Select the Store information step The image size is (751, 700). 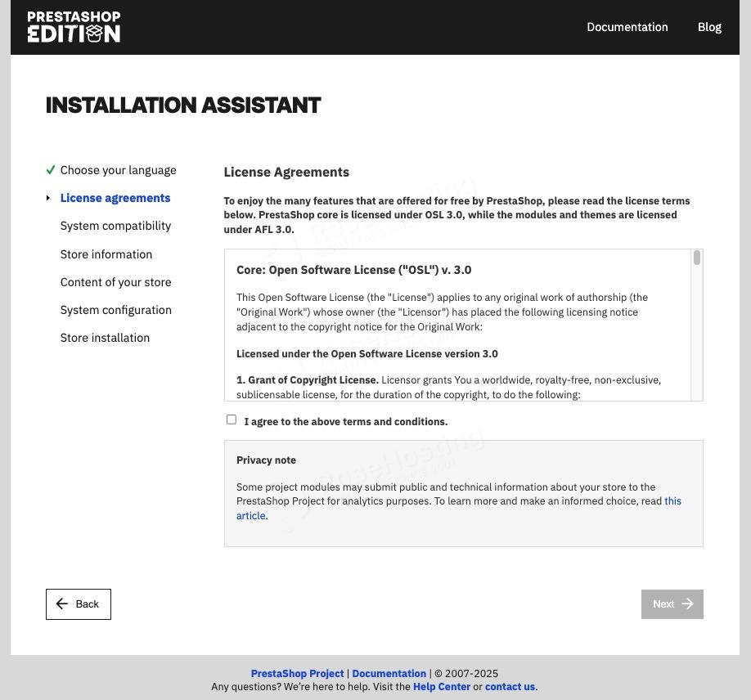[106, 254]
